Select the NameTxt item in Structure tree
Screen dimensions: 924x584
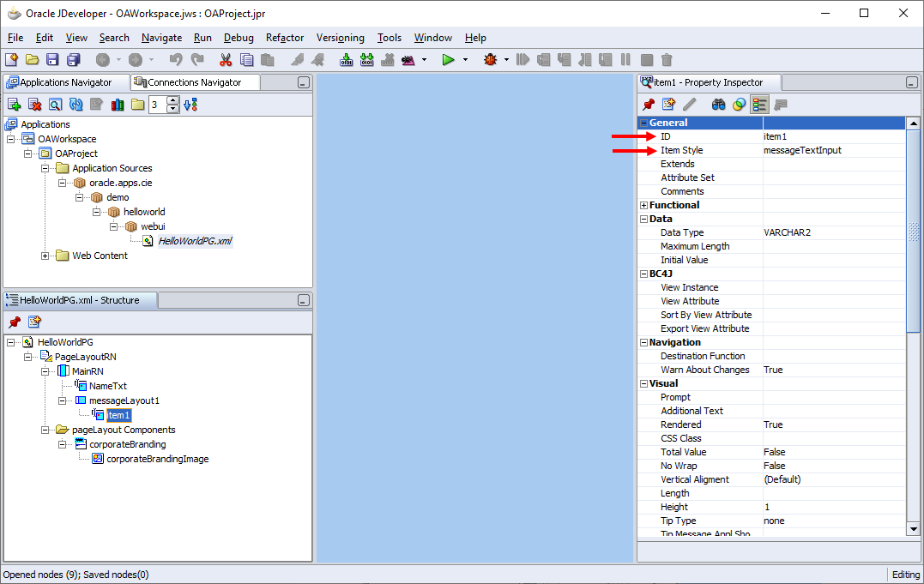pyautogui.click(x=108, y=386)
